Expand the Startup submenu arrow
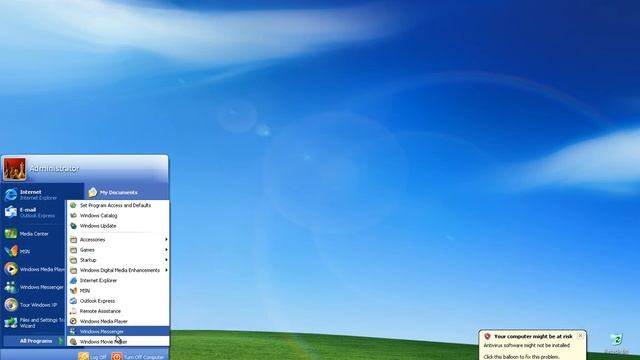The height and width of the screenshot is (360, 640). click(166, 260)
